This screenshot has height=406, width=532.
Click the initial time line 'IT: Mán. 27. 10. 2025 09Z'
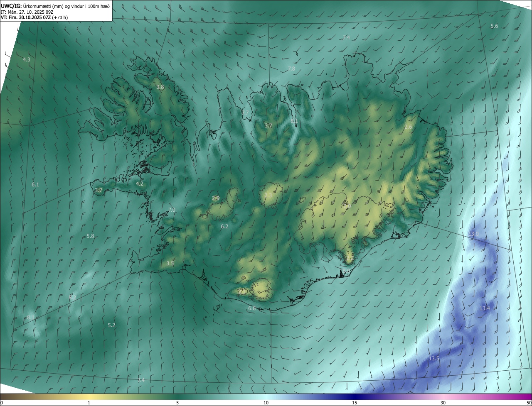[27, 12]
